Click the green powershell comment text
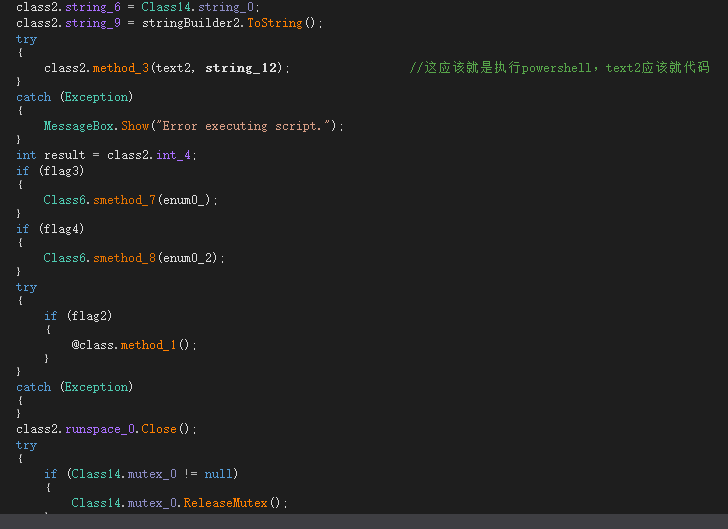The width and height of the screenshot is (728, 529). [x=559, y=68]
